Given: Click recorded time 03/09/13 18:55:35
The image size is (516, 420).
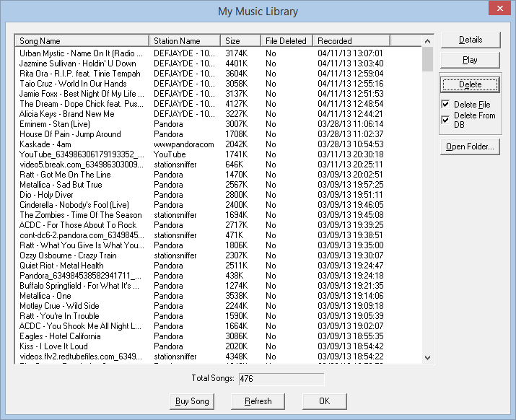Looking at the screenshot, I should point(350,336).
